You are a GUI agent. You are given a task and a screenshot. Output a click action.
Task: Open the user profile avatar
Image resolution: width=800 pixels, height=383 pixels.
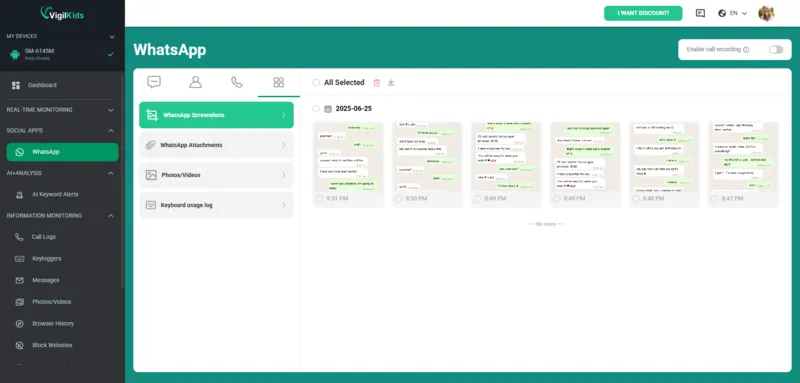tap(766, 13)
